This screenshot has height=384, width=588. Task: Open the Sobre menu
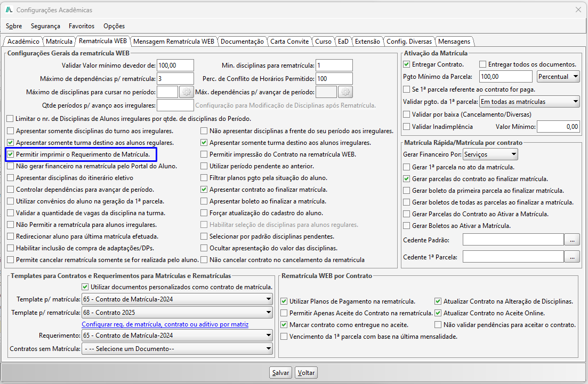point(14,26)
